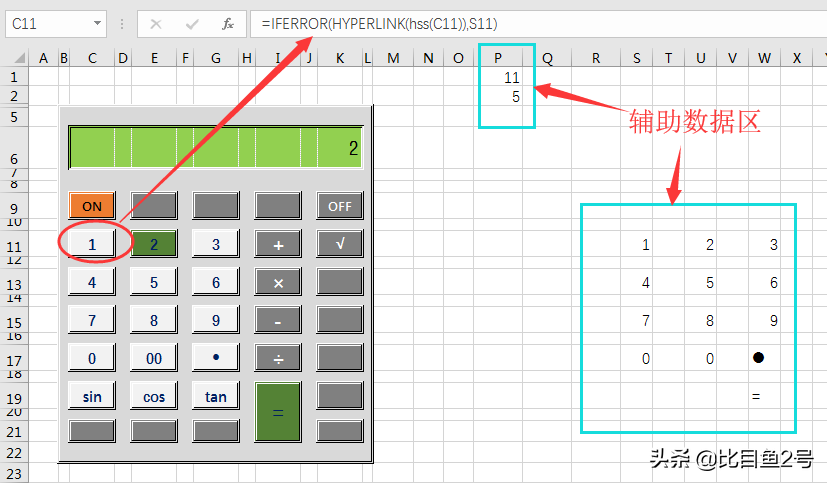The height and width of the screenshot is (483, 827).
Task: Select cell P2 containing 5
Action: click(x=498, y=96)
